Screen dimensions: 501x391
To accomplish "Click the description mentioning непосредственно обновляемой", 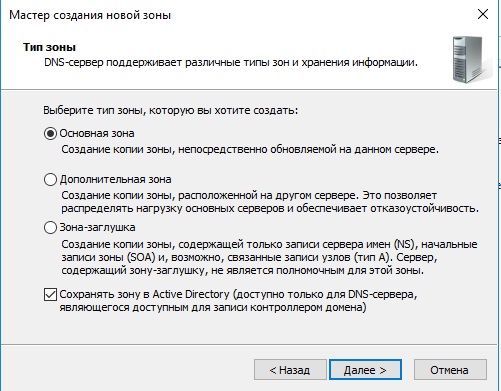I will [250, 149].
